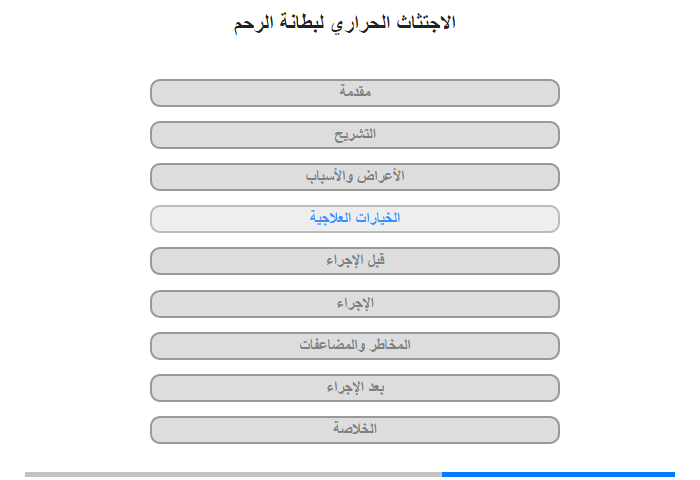Choose the first menu item, مقدمة
This screenshot has height=480, width=700.
click(355, 93)
